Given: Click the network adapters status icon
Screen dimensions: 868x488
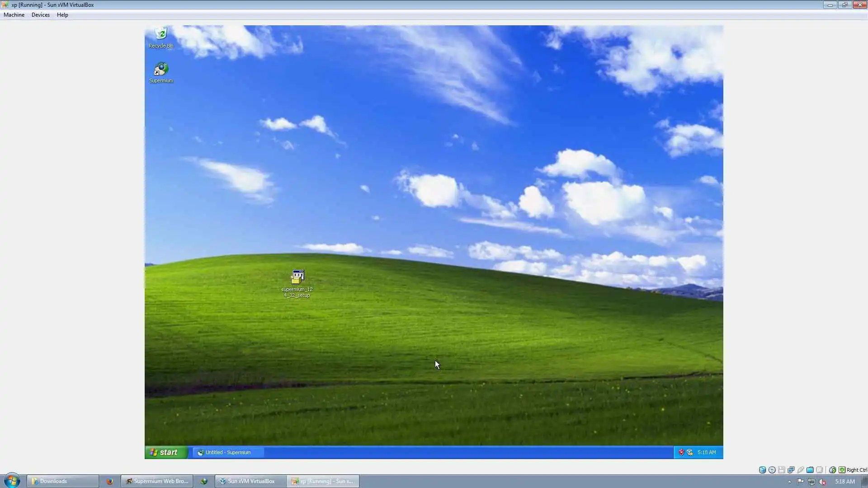Looking at the screenshot, I should (x=791, y=470).
